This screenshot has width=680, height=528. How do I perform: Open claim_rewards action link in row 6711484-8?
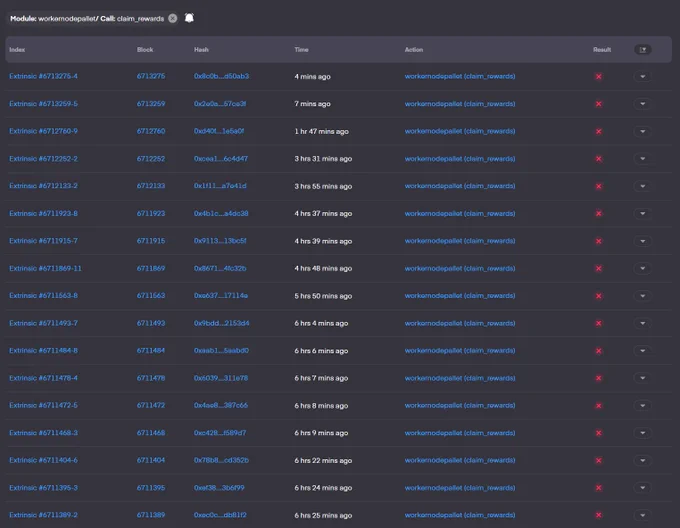tap(460, 351)
